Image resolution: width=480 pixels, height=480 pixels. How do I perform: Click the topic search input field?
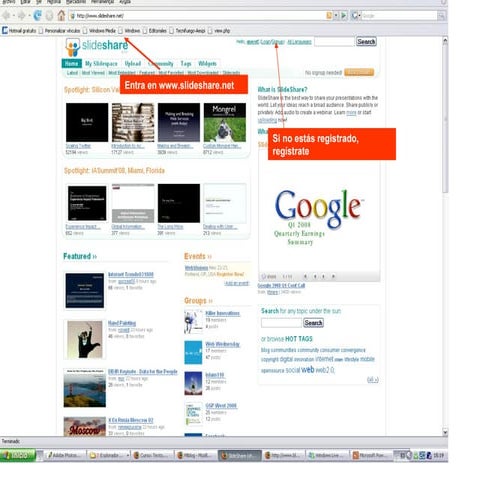point(281,323)
